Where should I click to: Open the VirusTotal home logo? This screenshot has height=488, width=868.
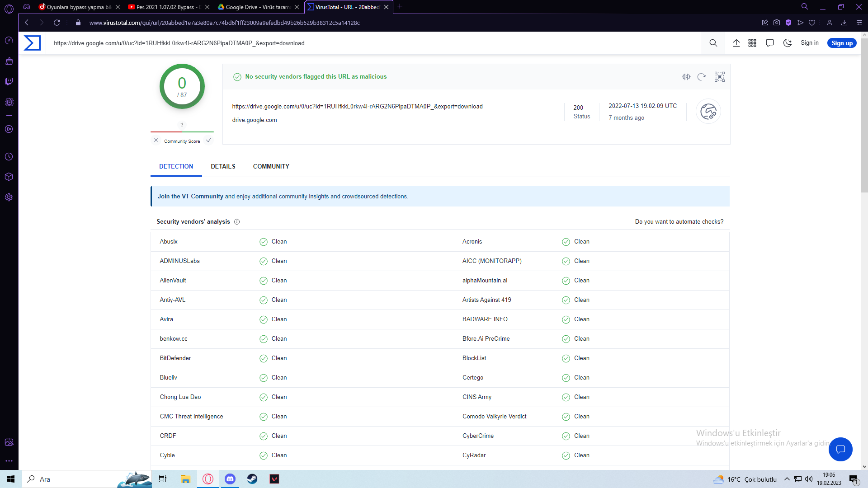click(32, 43)
